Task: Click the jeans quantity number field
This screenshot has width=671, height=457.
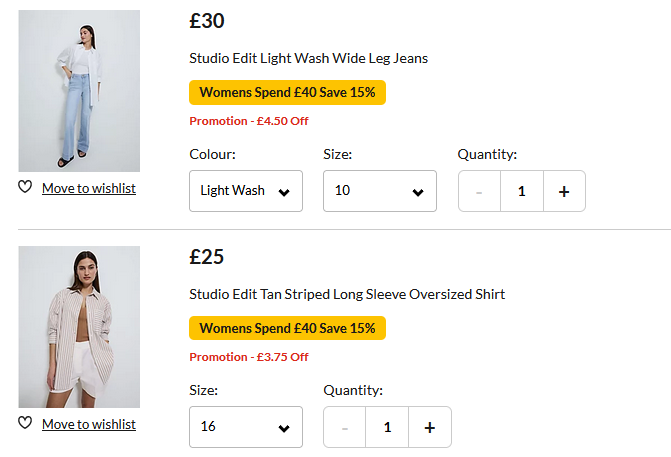Action: click(521, 191)
